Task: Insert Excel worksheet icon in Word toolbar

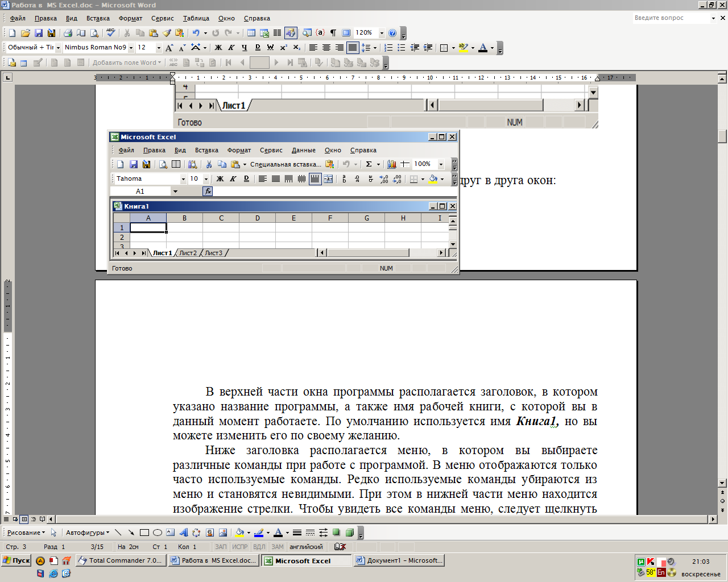Action: [x=264, y=33]
